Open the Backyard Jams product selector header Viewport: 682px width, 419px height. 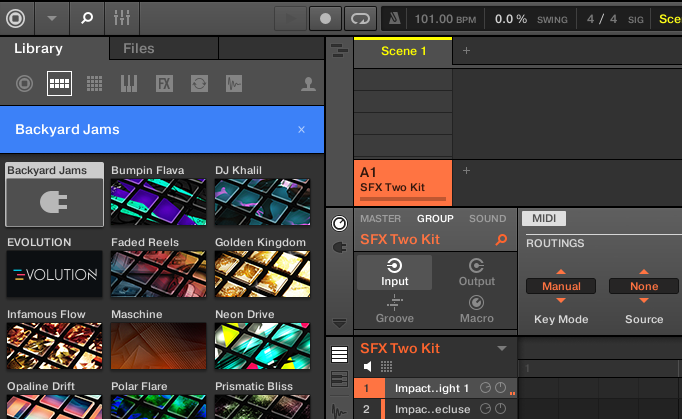click(162, 130)
